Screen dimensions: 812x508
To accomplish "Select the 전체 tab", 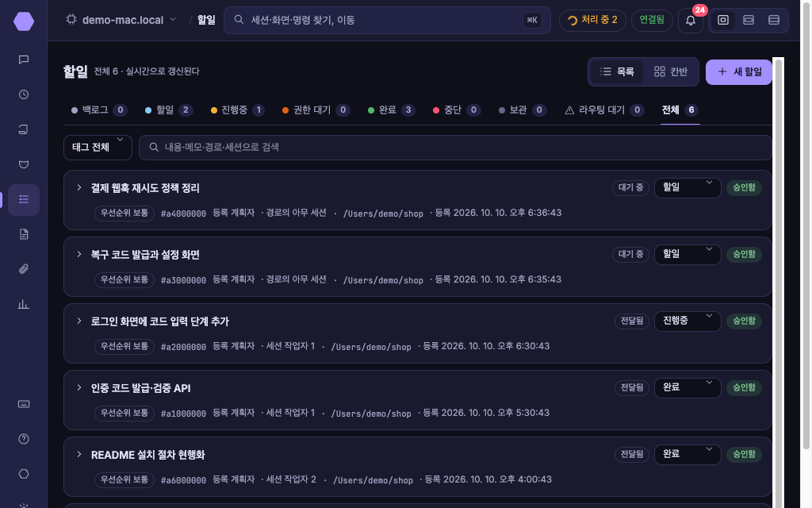I will click(x=680, y=110).
